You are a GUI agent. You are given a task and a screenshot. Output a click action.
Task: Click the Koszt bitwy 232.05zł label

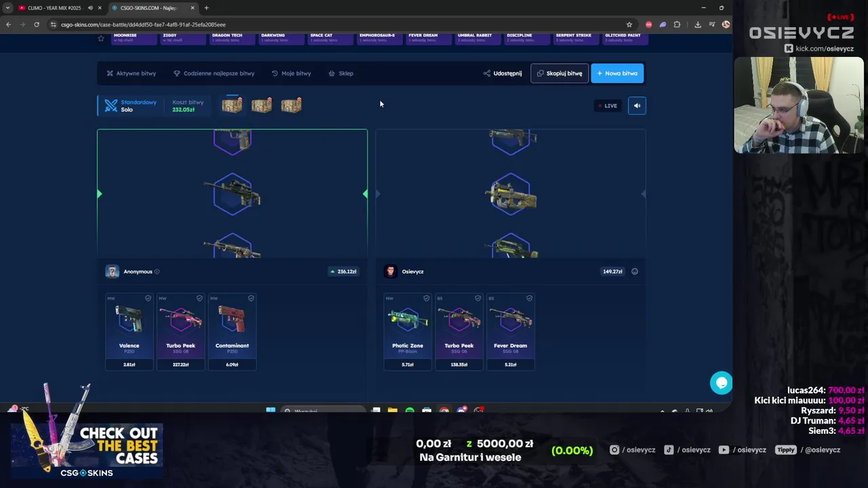point(188,106)
